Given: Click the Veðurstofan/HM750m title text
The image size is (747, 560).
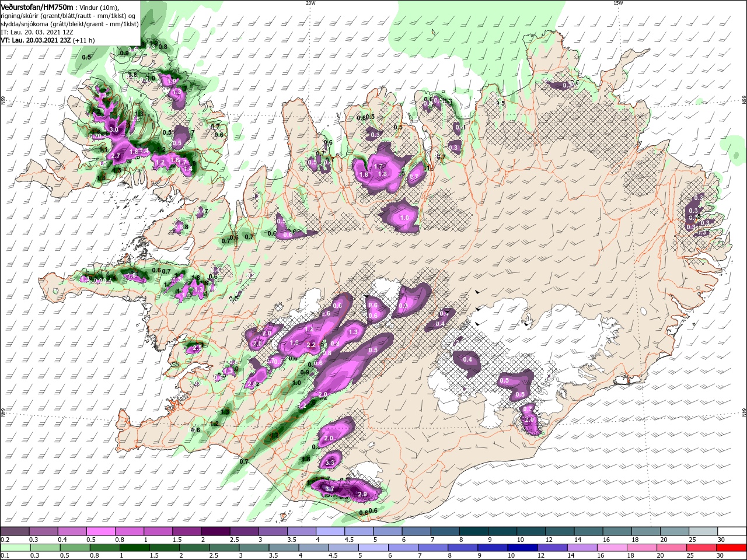Looking at the screenshot, I should 38,6.
